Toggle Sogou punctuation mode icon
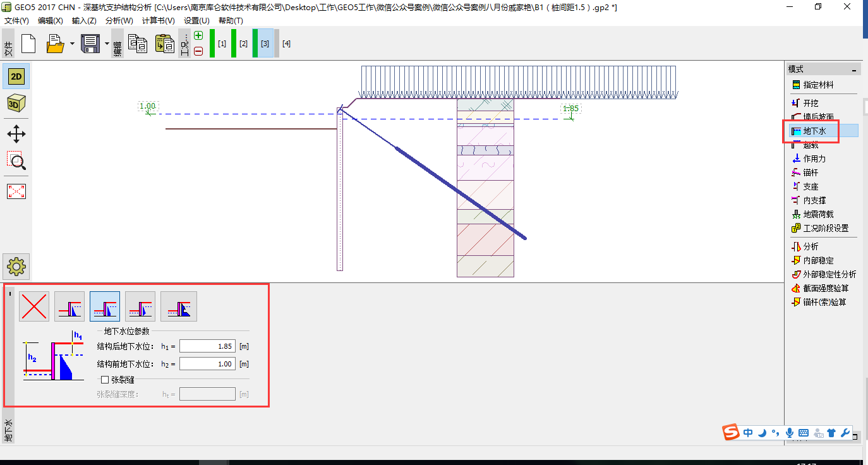This screenshot has height=465, width=868. (775, 433)
